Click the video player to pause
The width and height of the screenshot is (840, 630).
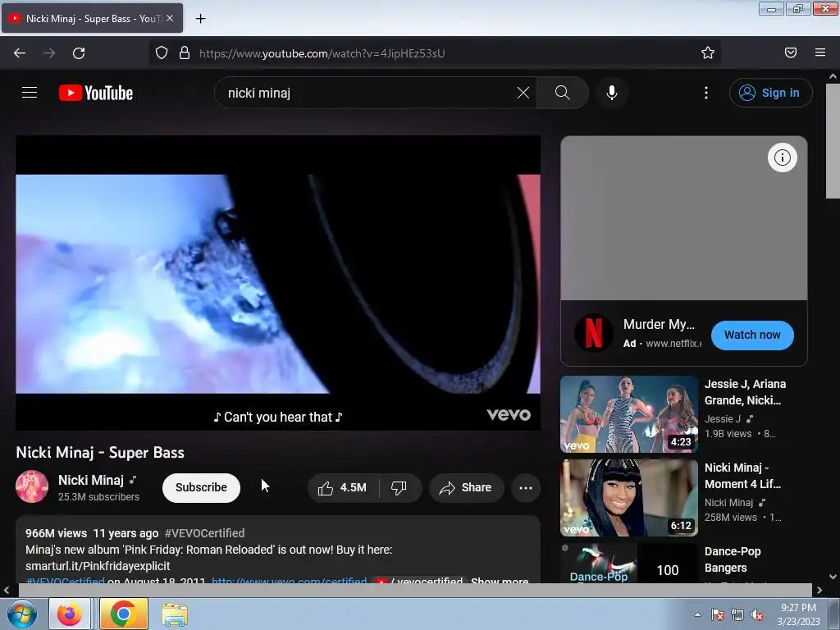(x=278, y=283)
